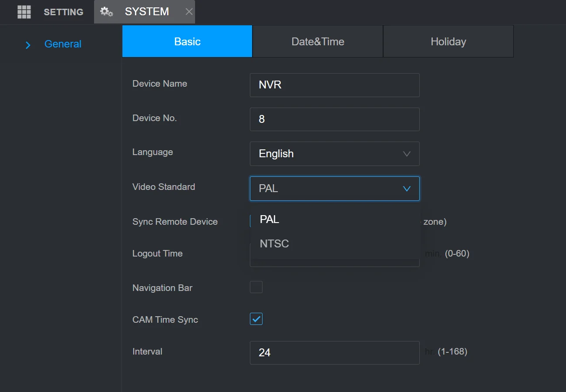Viewport: 566px width, 392px height.
Task: Click the Basic tab button
Action: (187, 41)
